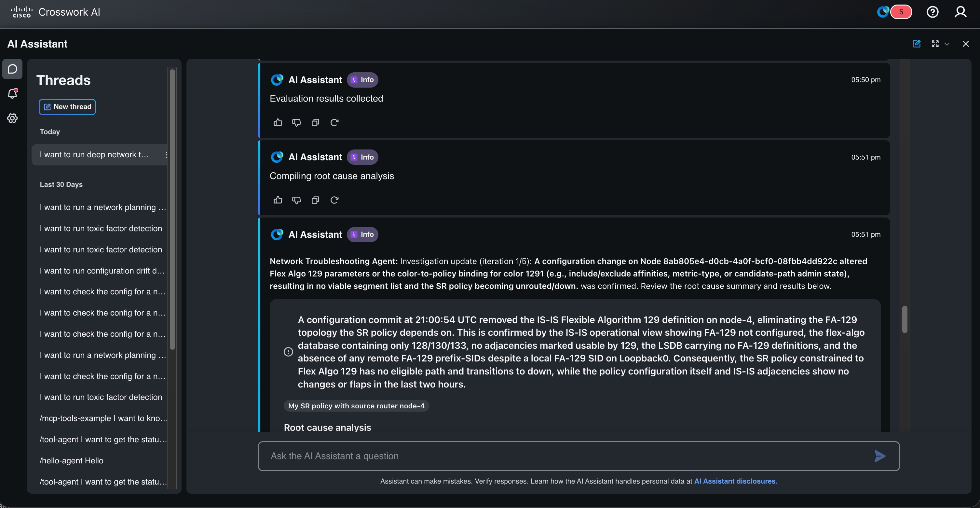980x508 pixels.
Task: Click the alert circle icon beside root cause summary
Action: [288, 352]
